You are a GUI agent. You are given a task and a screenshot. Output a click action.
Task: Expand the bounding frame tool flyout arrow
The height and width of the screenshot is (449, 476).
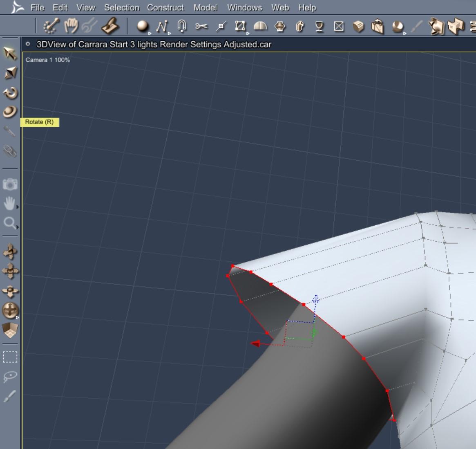tap(248, 34)
